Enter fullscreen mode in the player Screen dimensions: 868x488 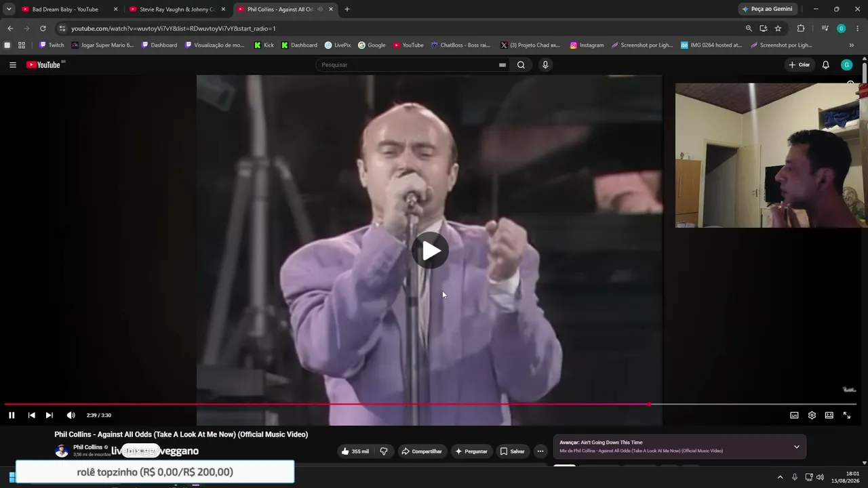(x=846, y=415)
